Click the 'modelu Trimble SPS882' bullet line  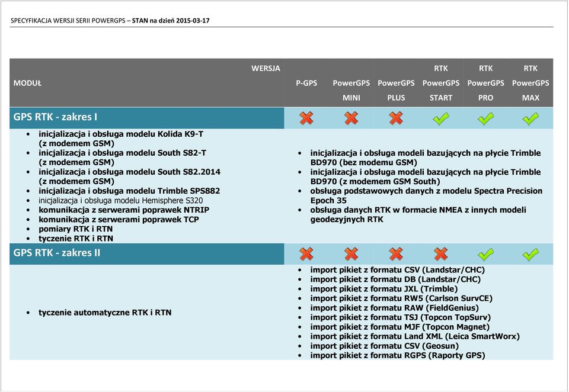(129, 191)
